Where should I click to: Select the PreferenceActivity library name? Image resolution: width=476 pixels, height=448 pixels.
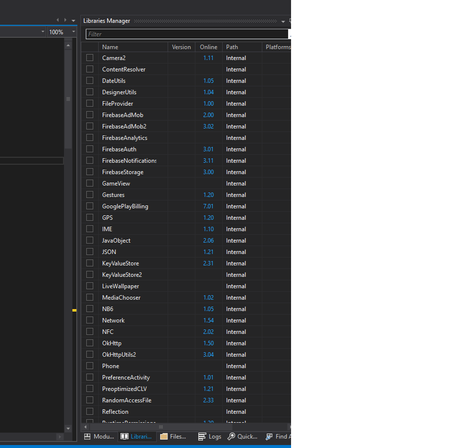(x=126, y=377)
